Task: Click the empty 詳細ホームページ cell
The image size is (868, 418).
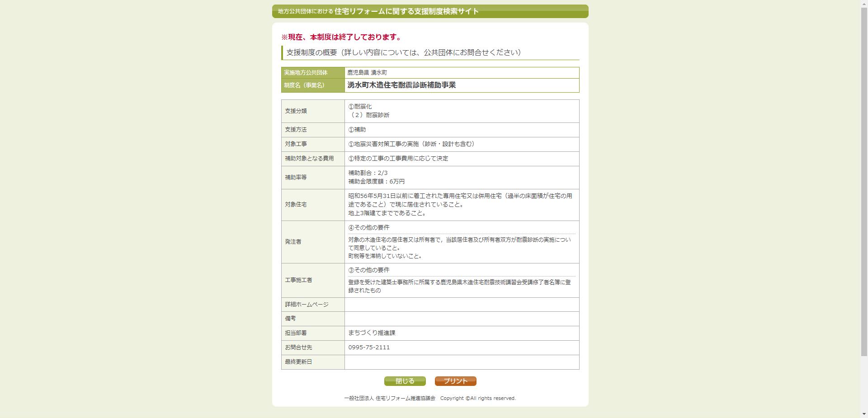Action: point(461,305)
